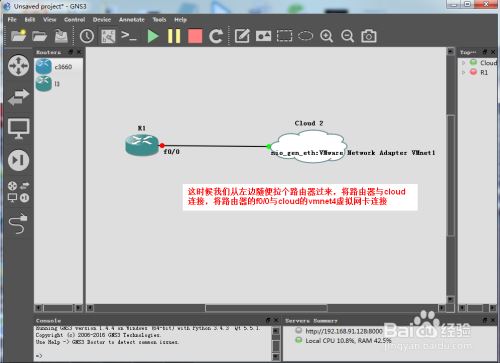Select the Cloud 2 node on canvas

point(308,147)
